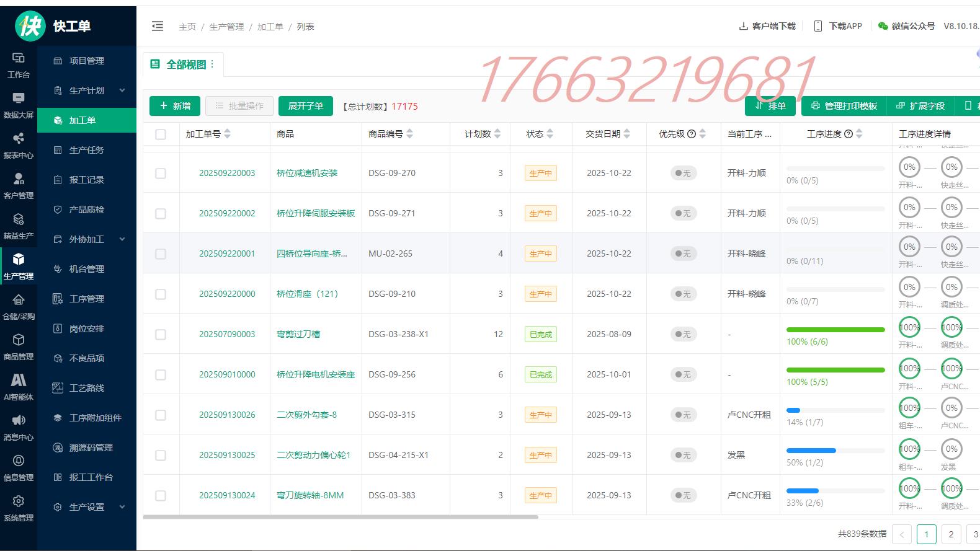Image resolution: width=980 pixels, height=551 pixels.
Task: Click the 展开子单 button
Action: 305,106
